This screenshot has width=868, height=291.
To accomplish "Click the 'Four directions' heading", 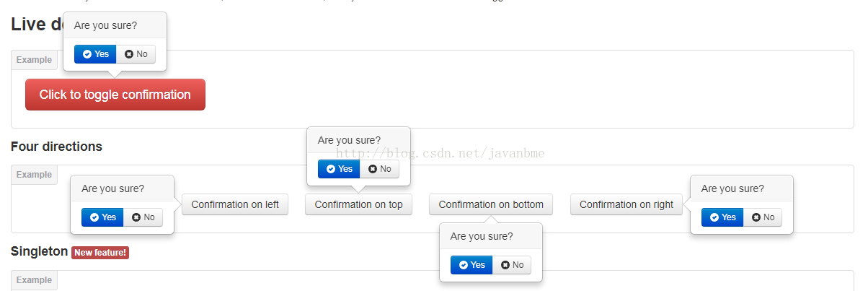I will (56, 147).
